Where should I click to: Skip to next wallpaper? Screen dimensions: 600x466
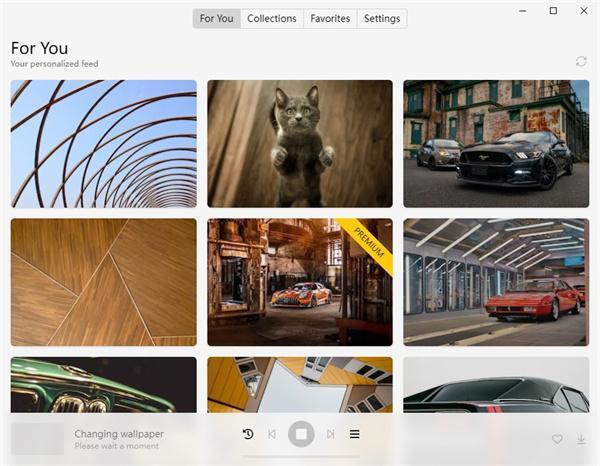click(x=331, y=434)
